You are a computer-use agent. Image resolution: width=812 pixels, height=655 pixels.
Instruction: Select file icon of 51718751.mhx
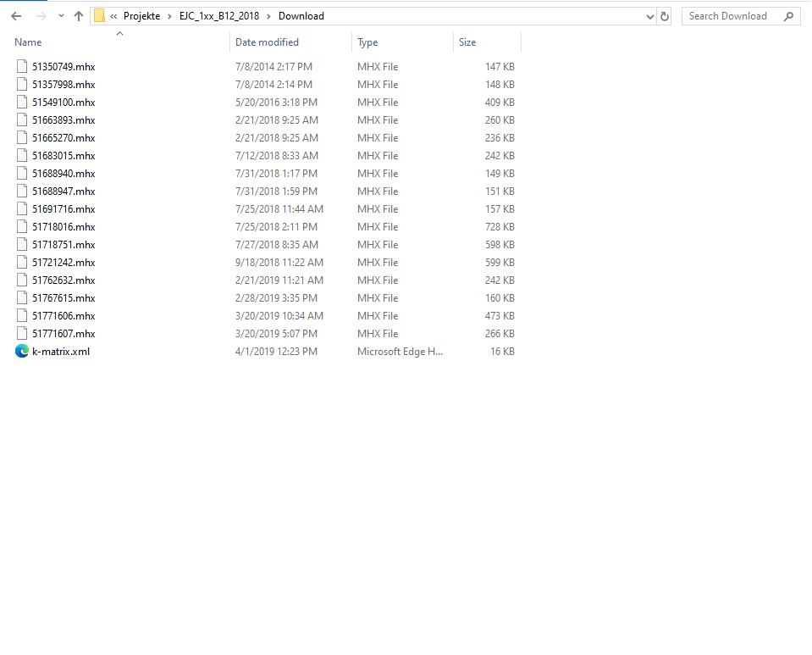(x=22, y=244)
